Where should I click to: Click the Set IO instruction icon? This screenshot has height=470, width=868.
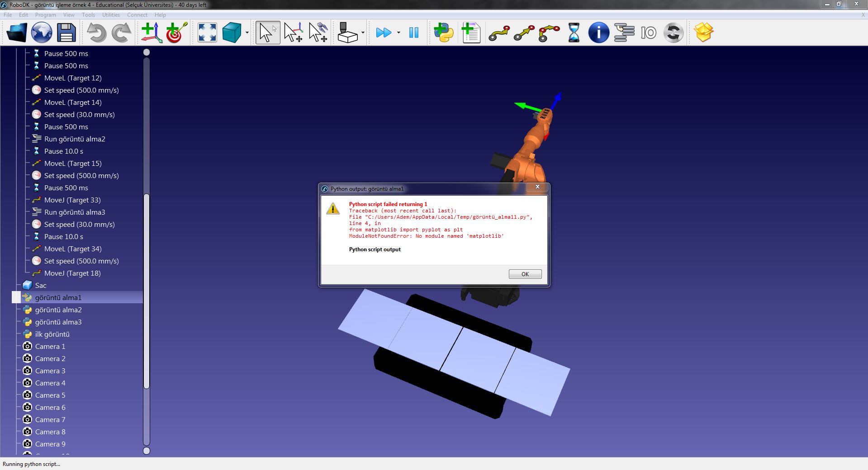tap(648, 33)
